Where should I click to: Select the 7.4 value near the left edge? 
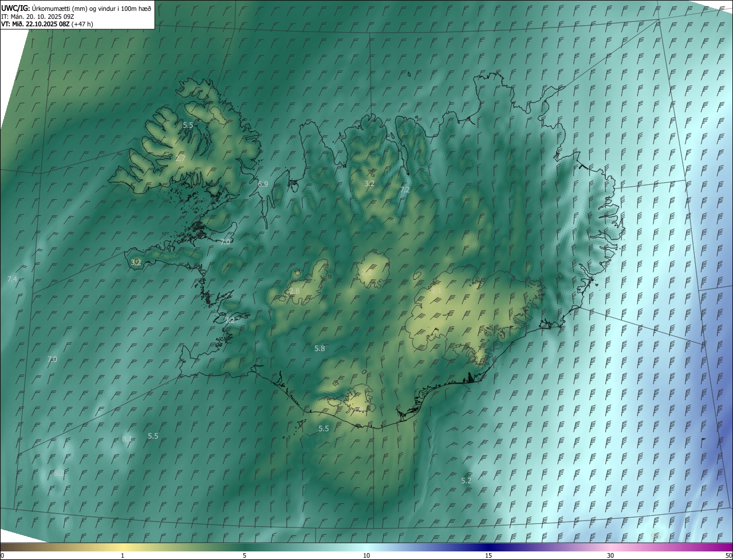pyautogui.click(x=12, y=279)
